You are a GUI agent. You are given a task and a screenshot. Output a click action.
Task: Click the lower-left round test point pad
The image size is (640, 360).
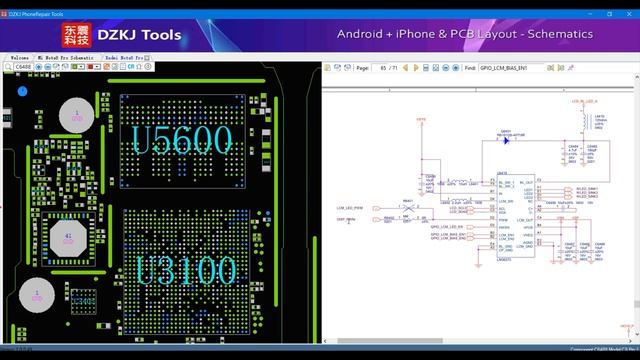37,296
